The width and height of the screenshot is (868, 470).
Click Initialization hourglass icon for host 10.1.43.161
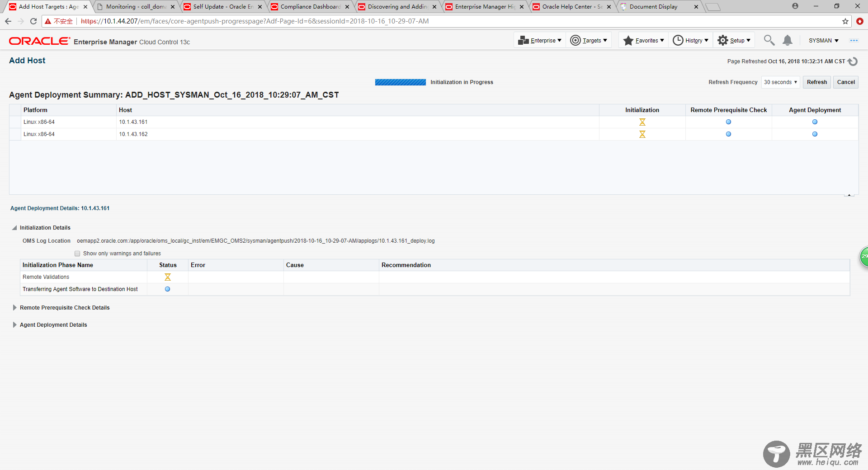[642, 122]
